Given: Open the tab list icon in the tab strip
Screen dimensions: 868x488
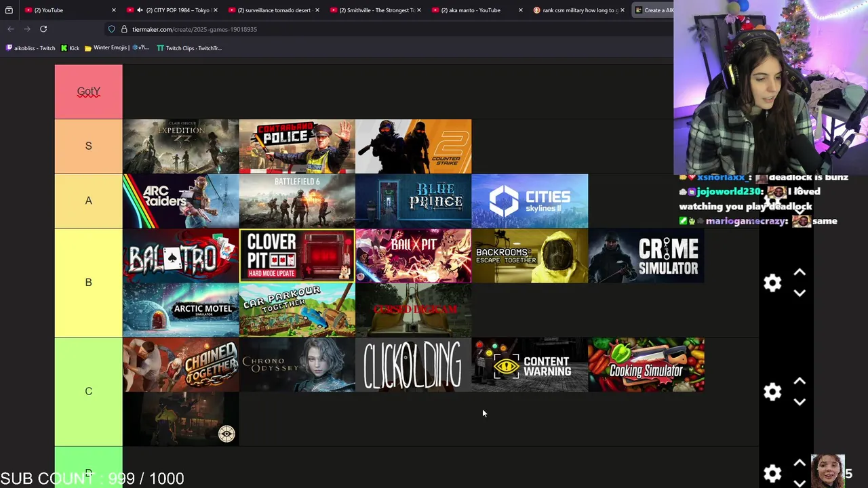Looking at the screenshot, I should coord(9,10).
